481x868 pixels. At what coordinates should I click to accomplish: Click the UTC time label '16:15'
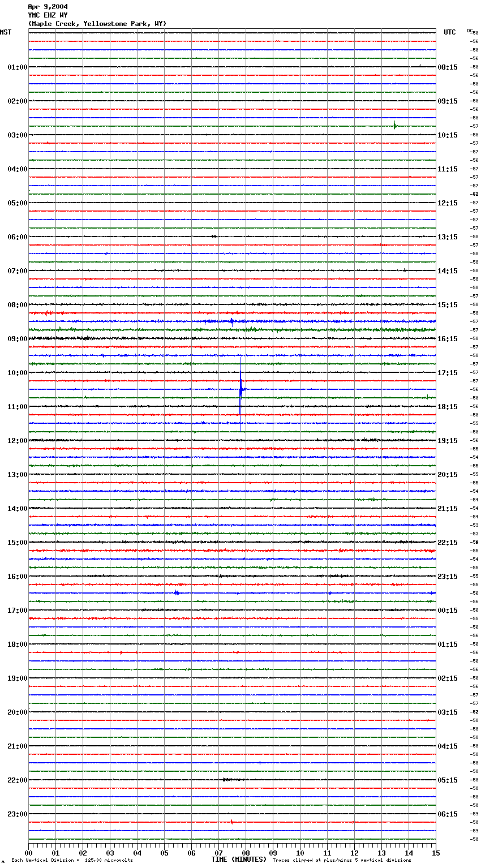pyautogui.click(x=448, y=339)
